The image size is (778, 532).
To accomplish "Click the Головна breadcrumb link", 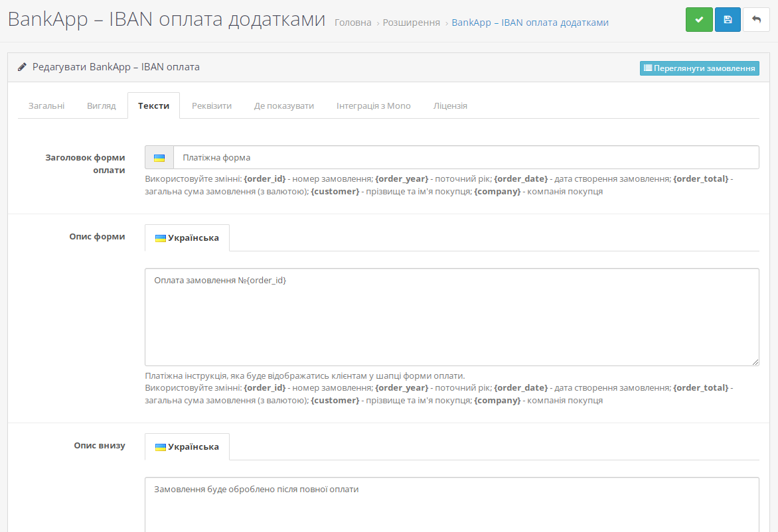I will 352,23.
